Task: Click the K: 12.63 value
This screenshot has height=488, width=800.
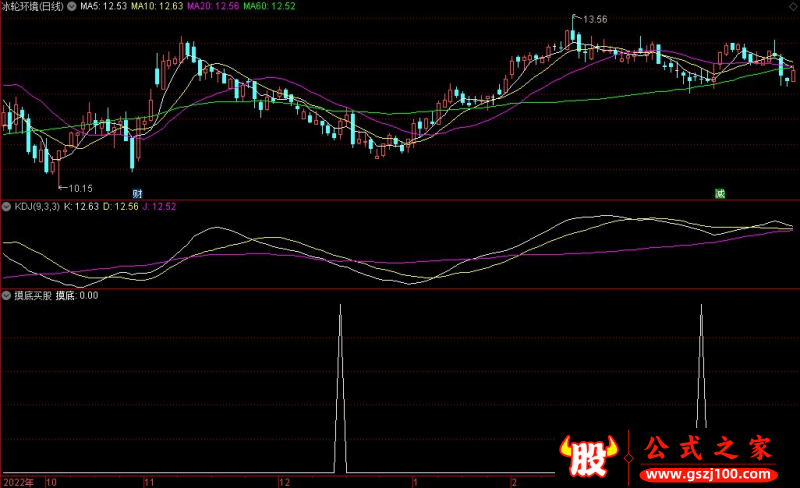Action: coord(81,207)
